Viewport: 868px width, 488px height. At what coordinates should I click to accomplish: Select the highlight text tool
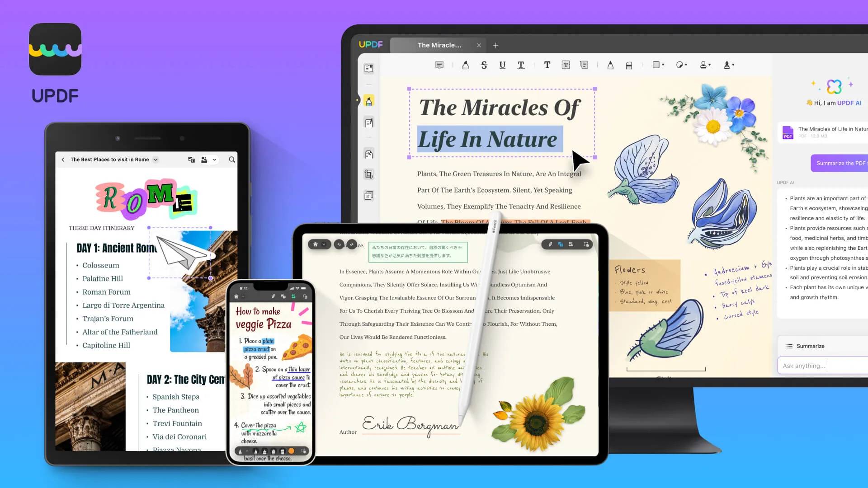point(465,64)
